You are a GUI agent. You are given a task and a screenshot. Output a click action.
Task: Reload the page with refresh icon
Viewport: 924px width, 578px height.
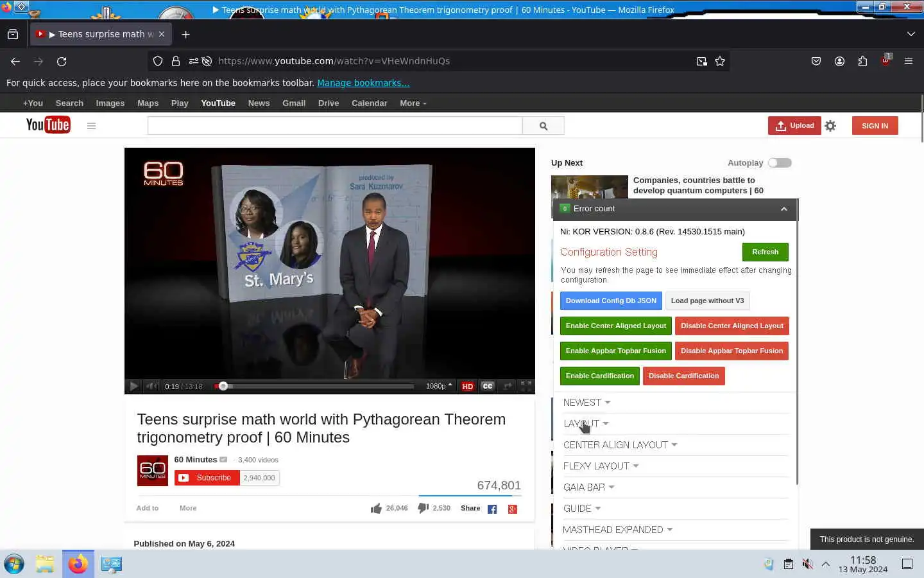coord(62,61)
